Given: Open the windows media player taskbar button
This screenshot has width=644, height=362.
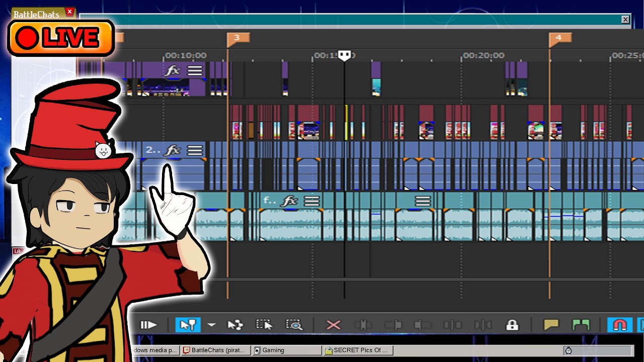Looking at the screenshot, I should click(x=155, y=350).
